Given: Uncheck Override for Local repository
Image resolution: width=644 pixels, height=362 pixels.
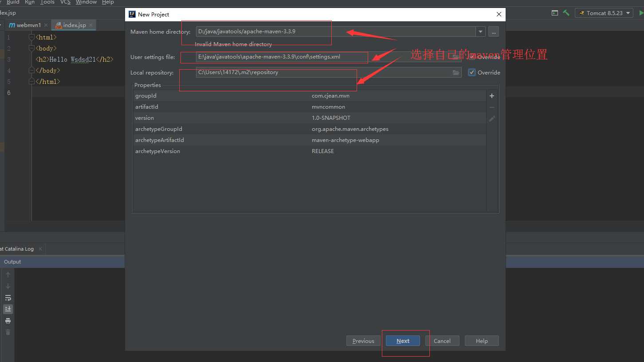Looking at the screenshot, I should coord(472,72).
